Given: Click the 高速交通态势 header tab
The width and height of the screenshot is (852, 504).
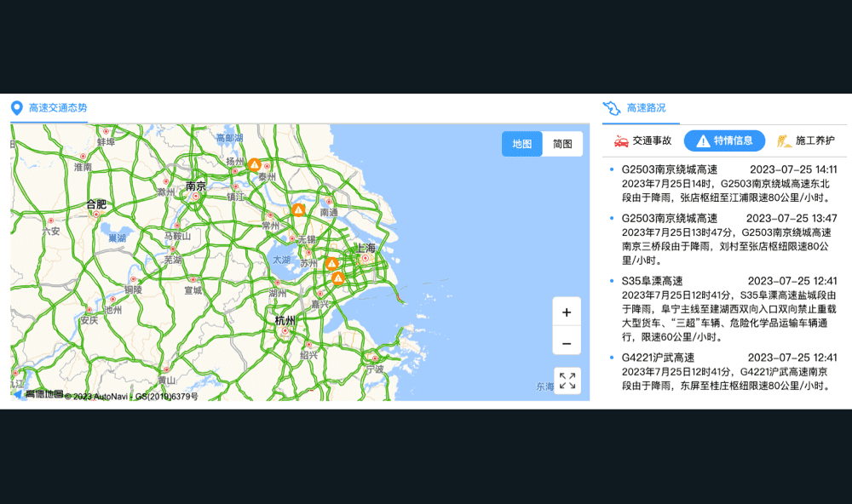Looking at the screenshot, I should (x=57, y=108).
